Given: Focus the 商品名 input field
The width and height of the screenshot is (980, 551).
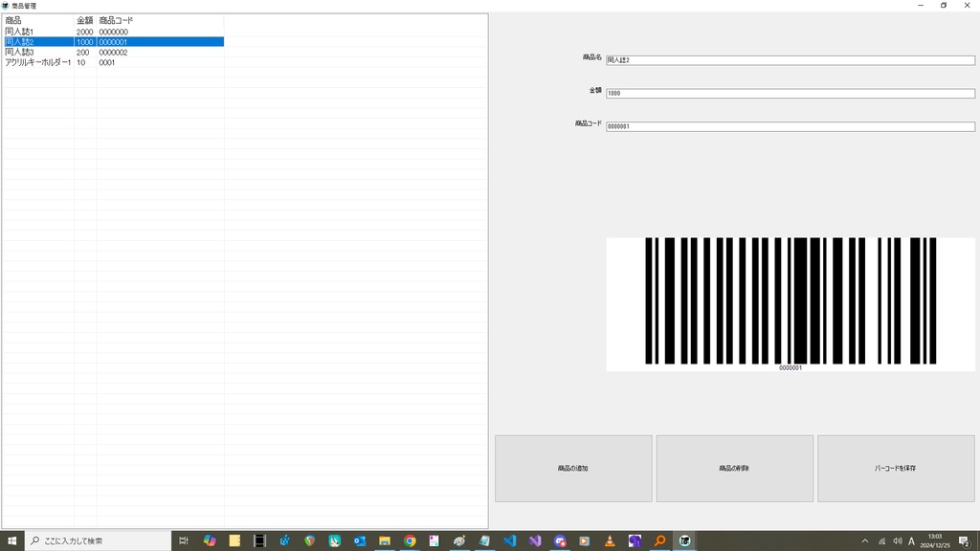Looking at the screenshot, I should pos(790,60).
